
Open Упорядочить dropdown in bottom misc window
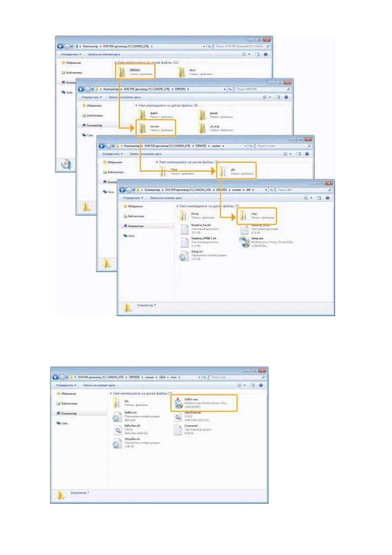(66, 385)
